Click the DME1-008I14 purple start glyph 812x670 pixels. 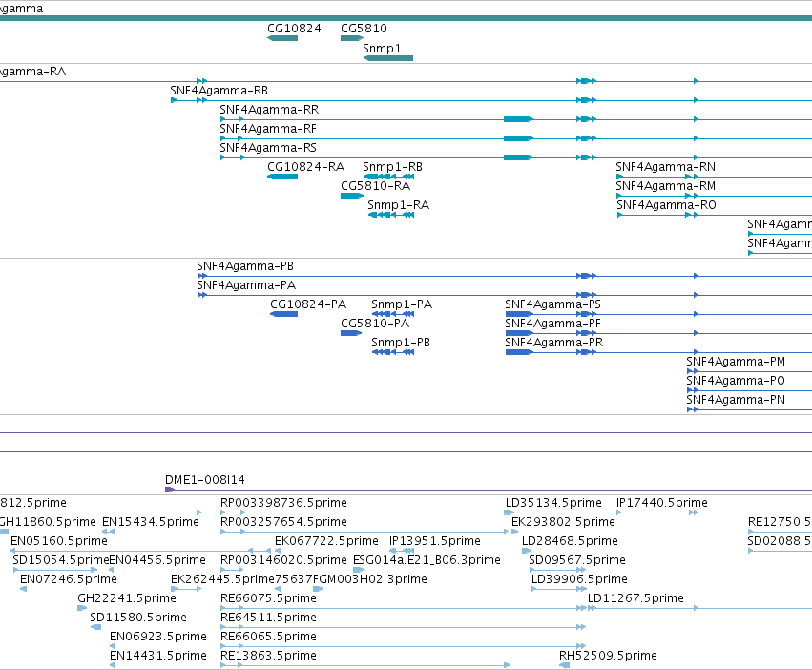point(169,490)
